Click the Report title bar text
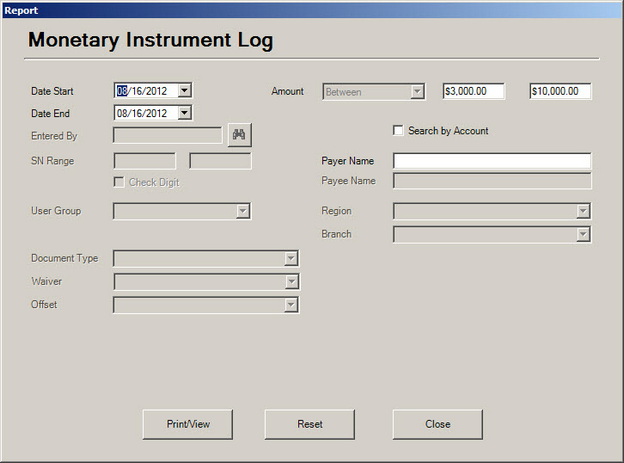The image size is (624, 463). pos(21,10)
